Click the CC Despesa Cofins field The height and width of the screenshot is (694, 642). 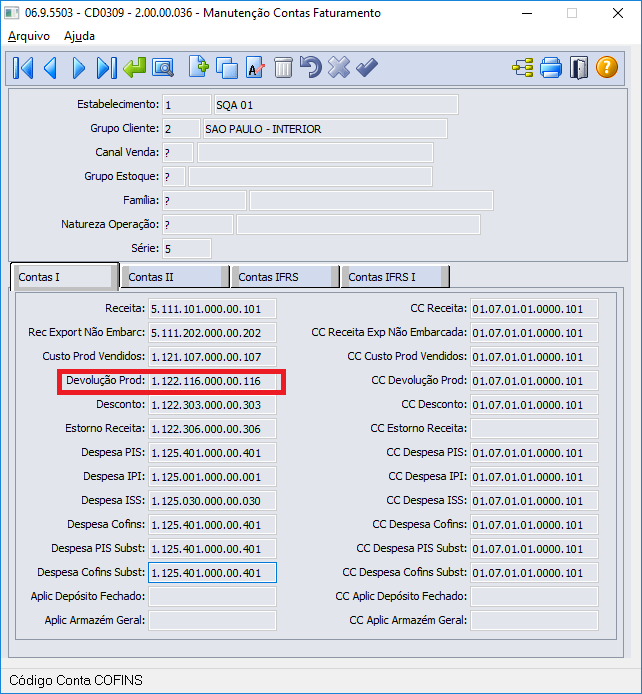point(534,524)
